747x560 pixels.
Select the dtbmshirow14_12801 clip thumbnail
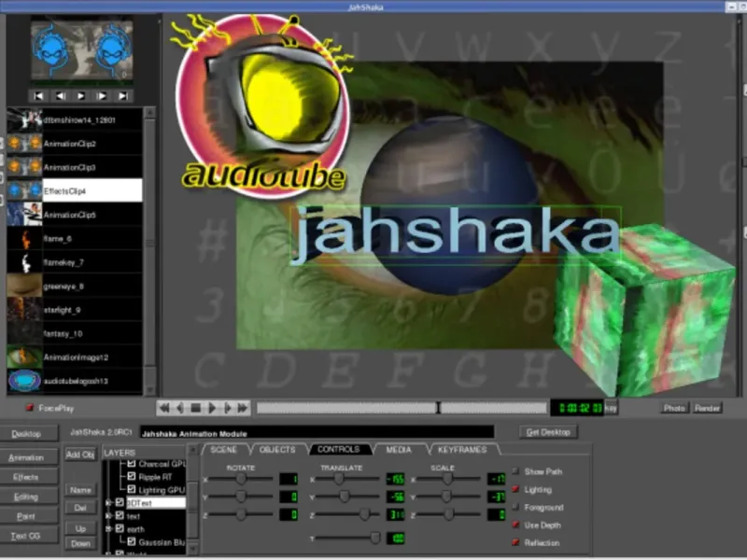[24, 120]
